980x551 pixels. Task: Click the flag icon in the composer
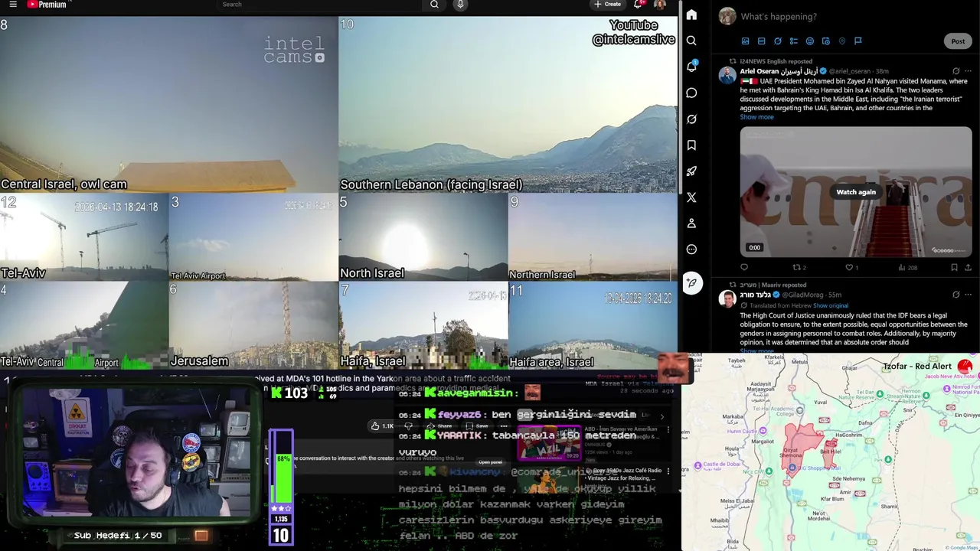click(x=857, y=41)
